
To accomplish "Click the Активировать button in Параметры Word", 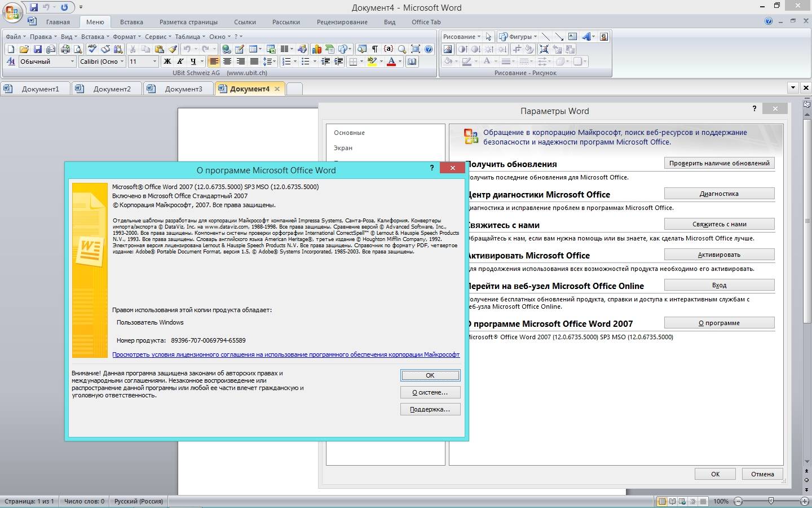I will (x=719, y=255).
